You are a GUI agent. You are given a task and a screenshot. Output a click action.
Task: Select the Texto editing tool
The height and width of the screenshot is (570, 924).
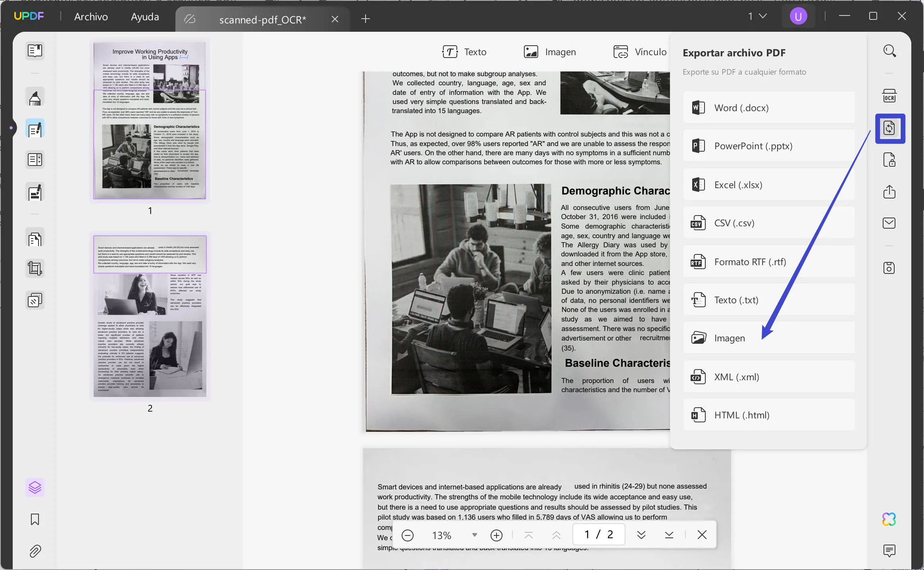point(464,52)
